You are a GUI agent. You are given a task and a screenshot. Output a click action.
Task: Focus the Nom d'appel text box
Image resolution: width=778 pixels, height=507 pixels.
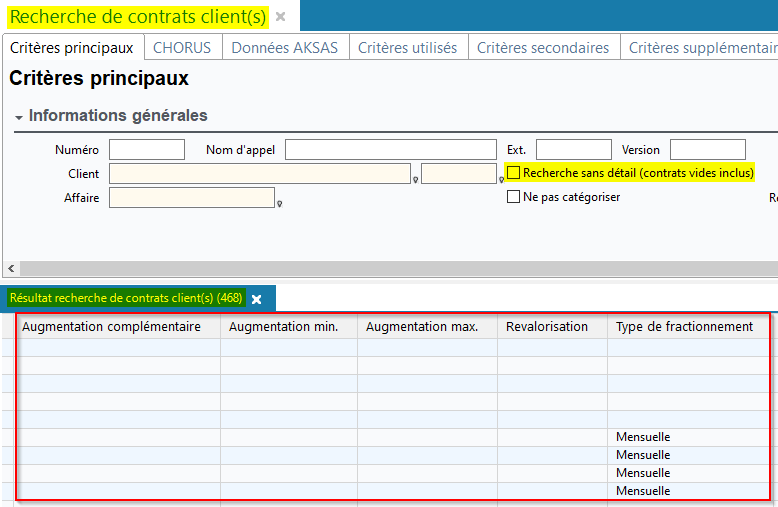click(x=390, y=150)
